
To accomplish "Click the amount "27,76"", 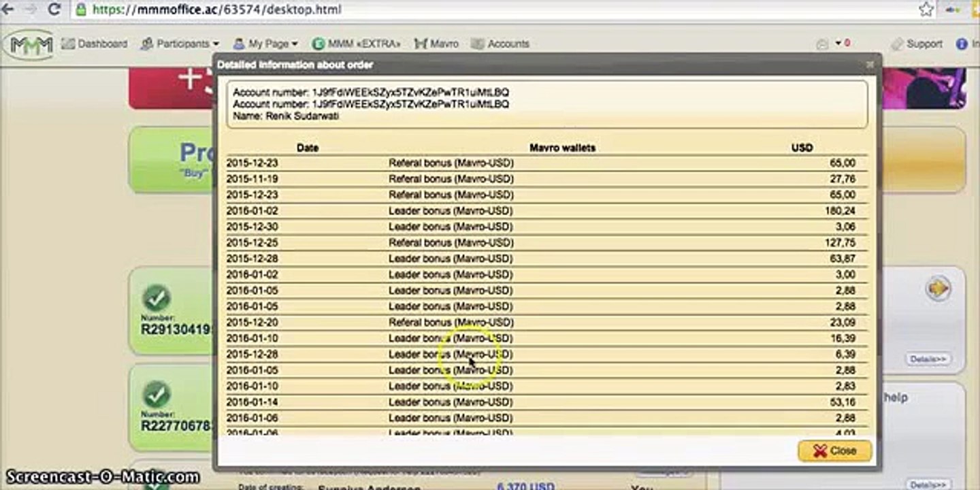I will 843,179.
